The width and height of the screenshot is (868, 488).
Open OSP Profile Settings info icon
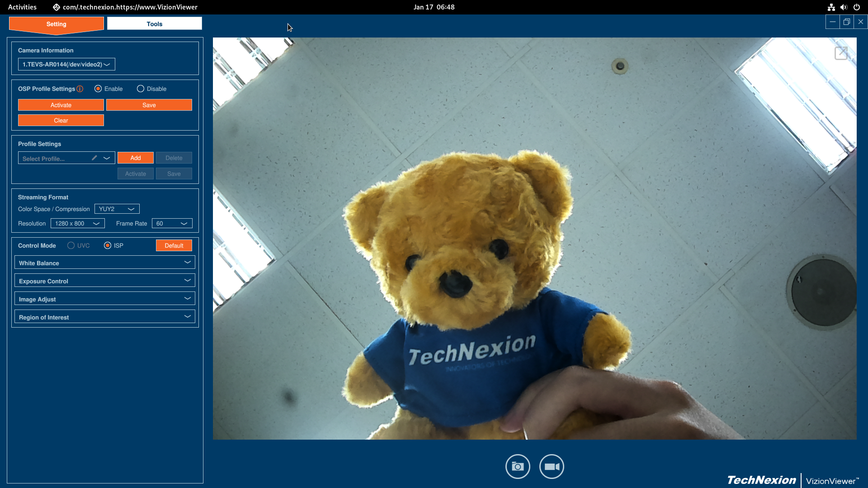[80, 89]
